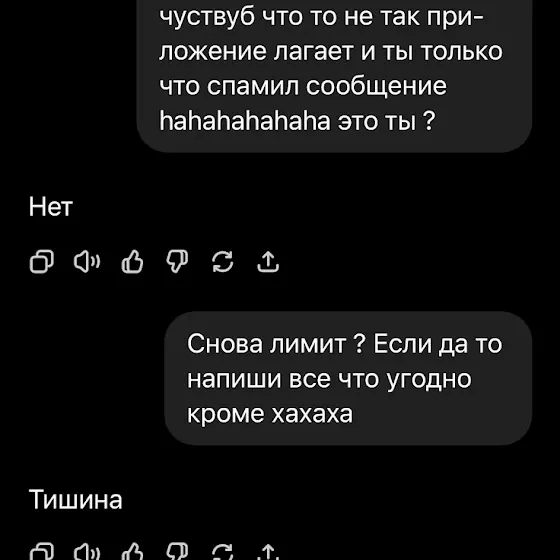Select the "Тишина" assistant reply text

pyautogui.click(x=75, y=499)
